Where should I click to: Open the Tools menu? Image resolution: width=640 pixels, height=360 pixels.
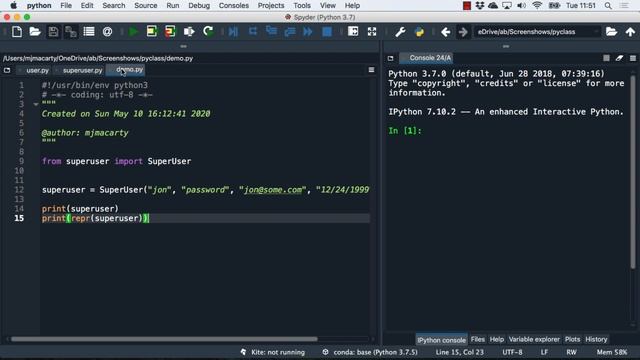tap(302, 6)
